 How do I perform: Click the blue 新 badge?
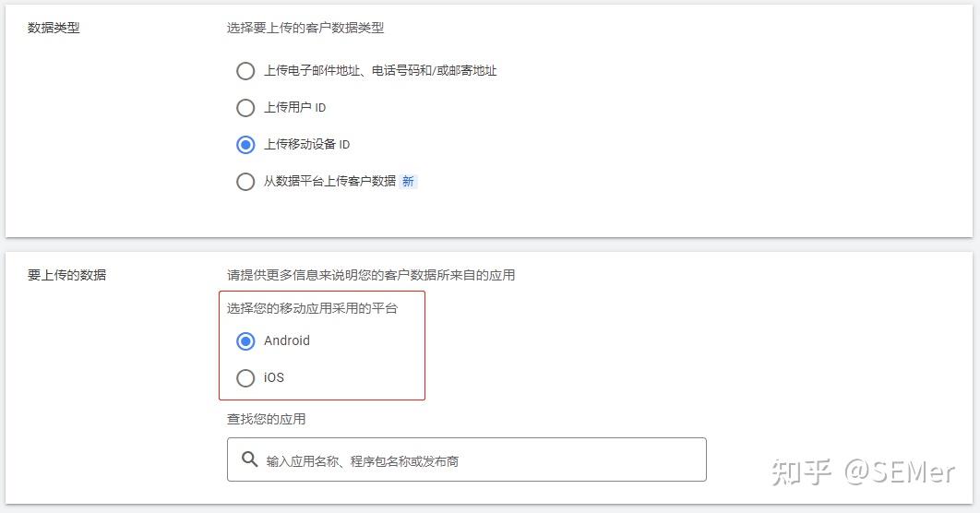tap(408, 181)
